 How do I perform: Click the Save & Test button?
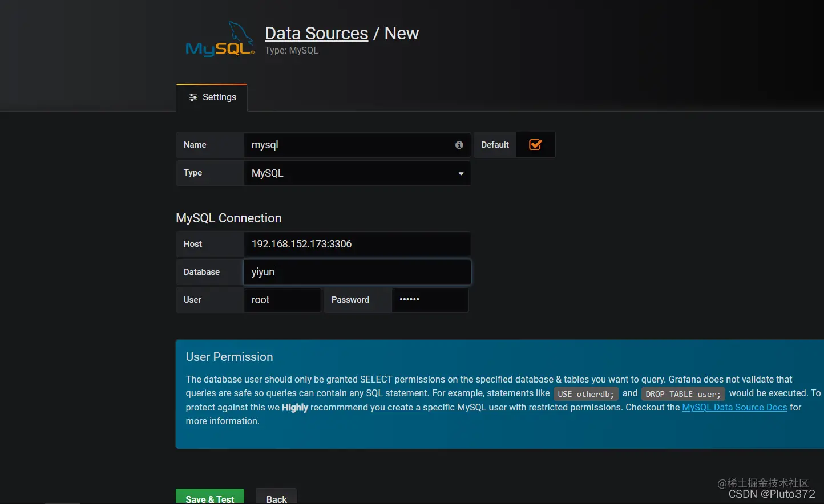click(210, 497)
